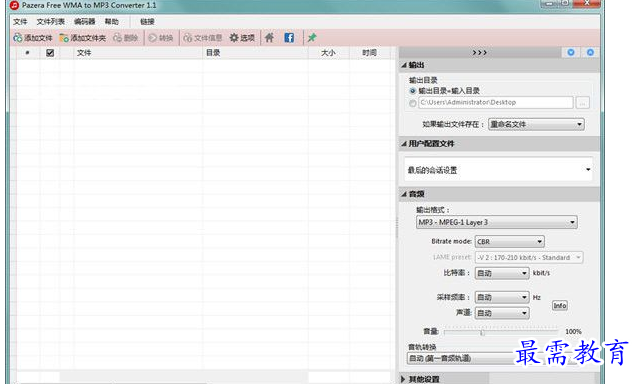Click the Info button near sampling settings

pos(560,306)
